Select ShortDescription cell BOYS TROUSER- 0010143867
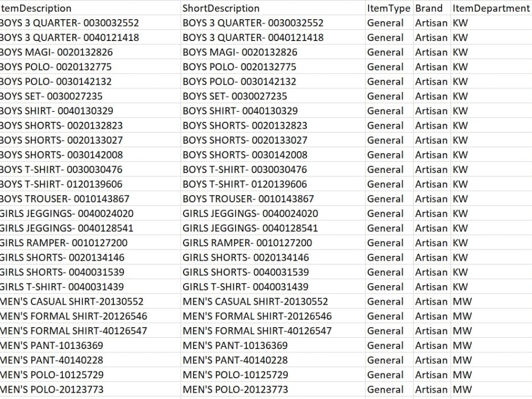The height and width of the screenshot is (399, 532). click(273, 198)
